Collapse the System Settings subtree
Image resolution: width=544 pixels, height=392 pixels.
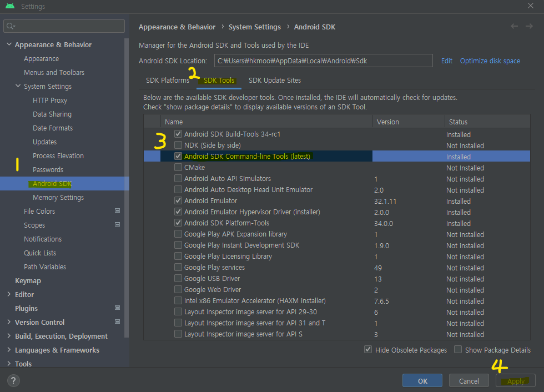tap(18, 86)
